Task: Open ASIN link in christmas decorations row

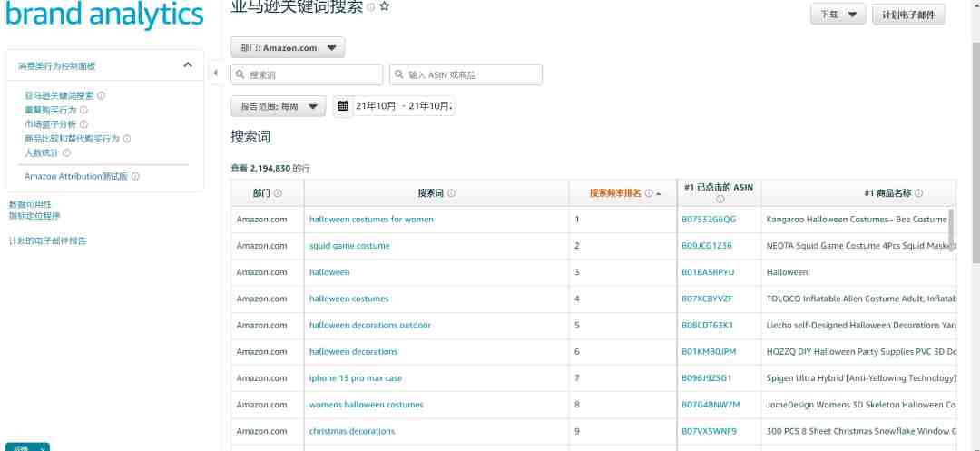Action: coord(710,431)
